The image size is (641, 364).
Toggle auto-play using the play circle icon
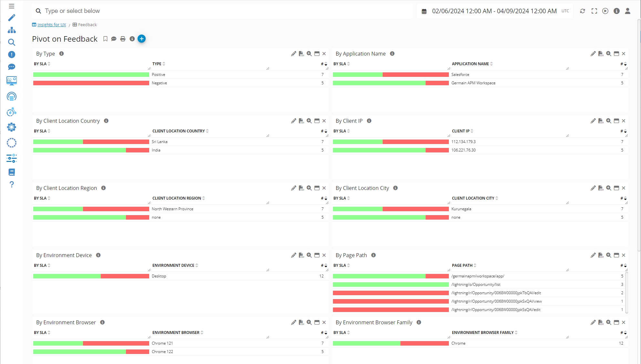click(605, 11)
